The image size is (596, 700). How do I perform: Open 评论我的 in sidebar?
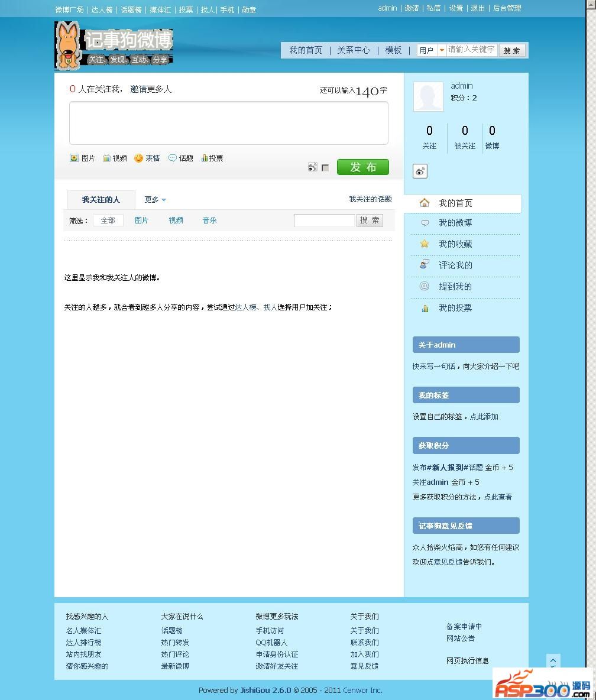point(455,265)
